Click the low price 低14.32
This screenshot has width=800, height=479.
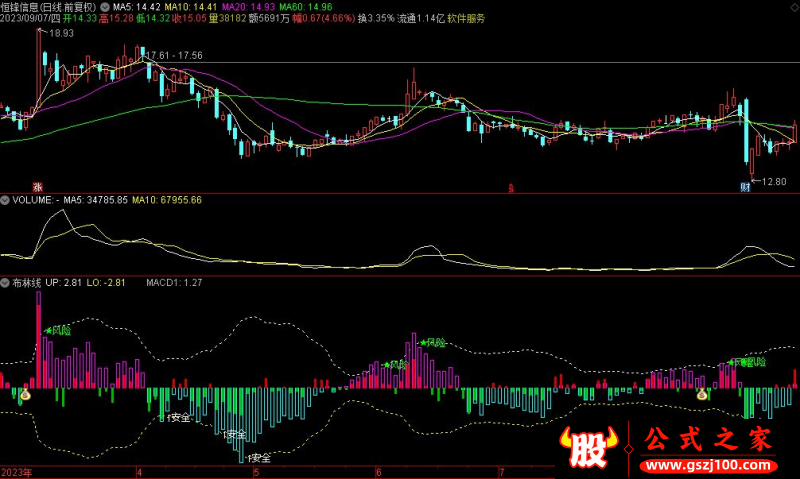point(153,18)
